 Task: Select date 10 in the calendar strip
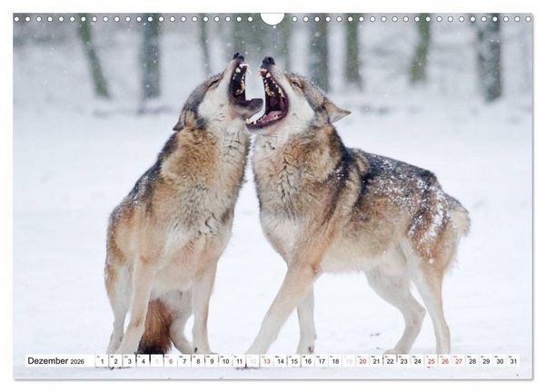click(225, 361)
